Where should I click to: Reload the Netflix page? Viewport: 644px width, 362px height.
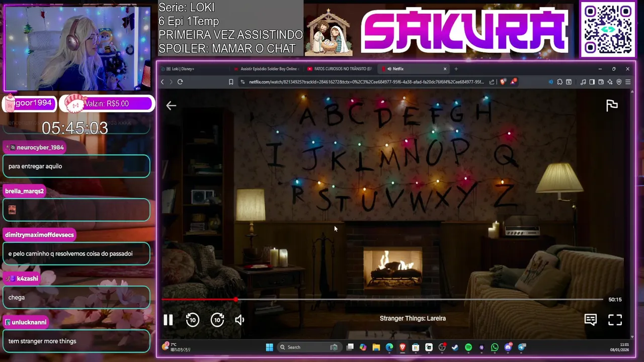[180, 82]
